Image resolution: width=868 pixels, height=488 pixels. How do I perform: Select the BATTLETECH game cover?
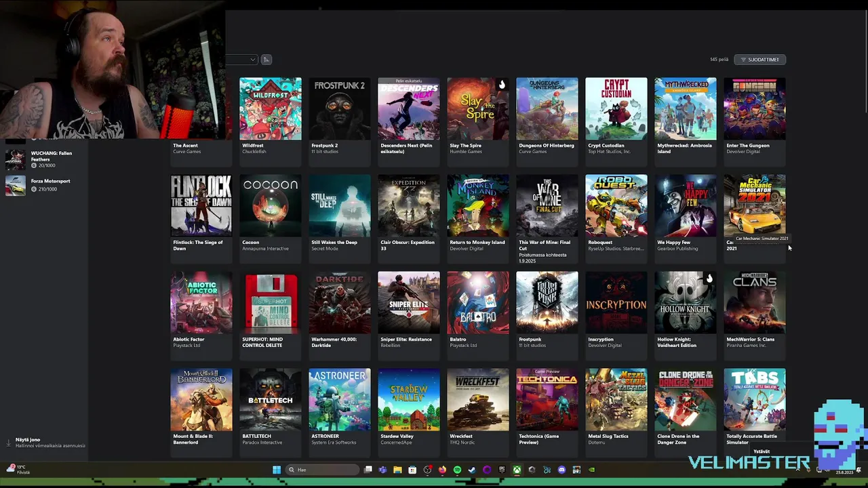point(271,400)
